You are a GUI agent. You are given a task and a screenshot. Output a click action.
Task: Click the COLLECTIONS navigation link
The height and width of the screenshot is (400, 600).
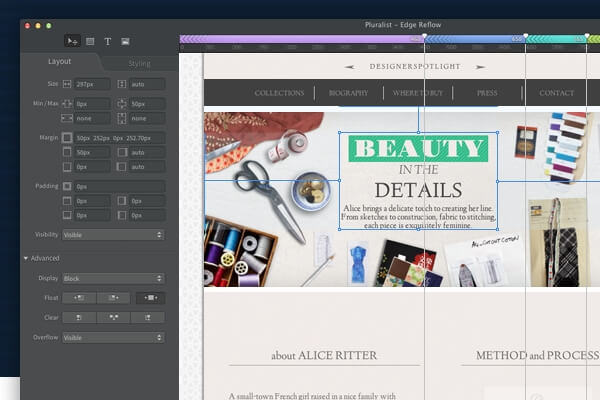tap(279, 93)
